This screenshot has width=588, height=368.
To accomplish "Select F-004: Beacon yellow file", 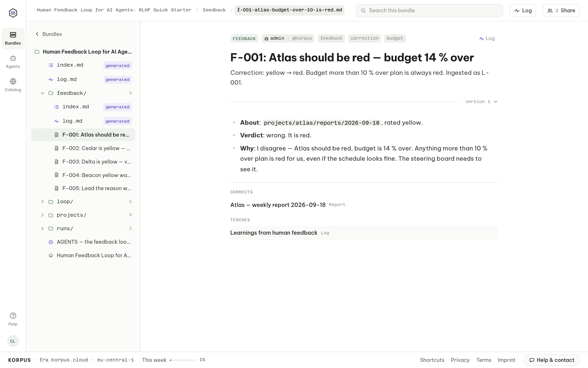I will [x=83, y=175].
